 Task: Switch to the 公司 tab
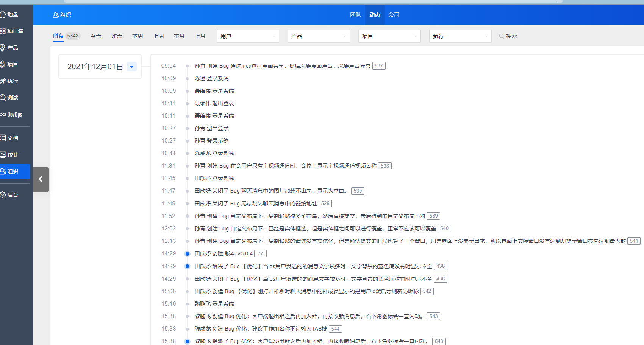394,15
